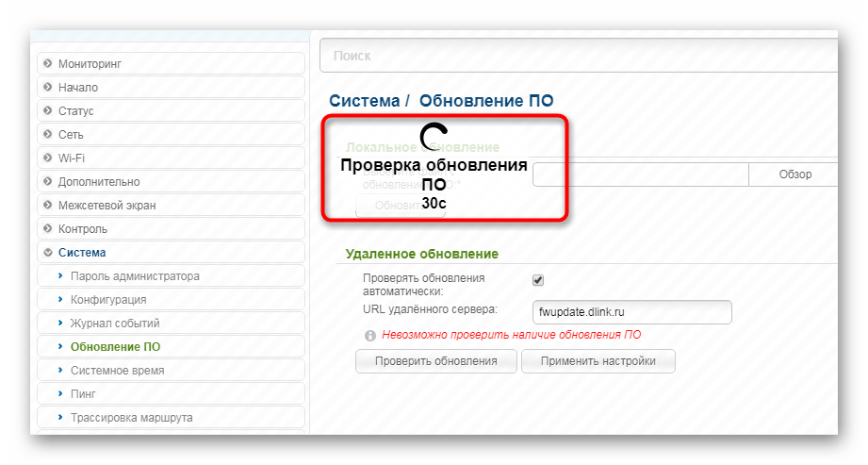Click the Применить настройки button
The width and height of the screenshot is (868, 465).
[598, 361]
